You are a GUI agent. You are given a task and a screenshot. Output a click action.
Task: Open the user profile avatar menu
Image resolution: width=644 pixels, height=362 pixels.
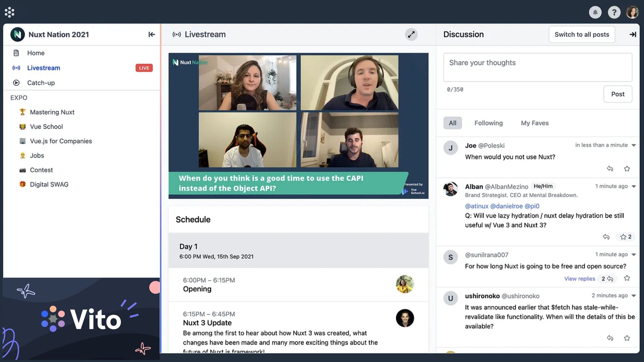633,12
